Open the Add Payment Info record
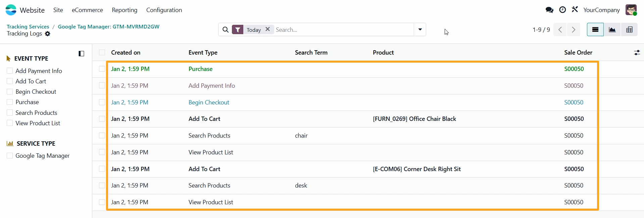Viewport: 644px width, 218px height. [x=212, y=86]
